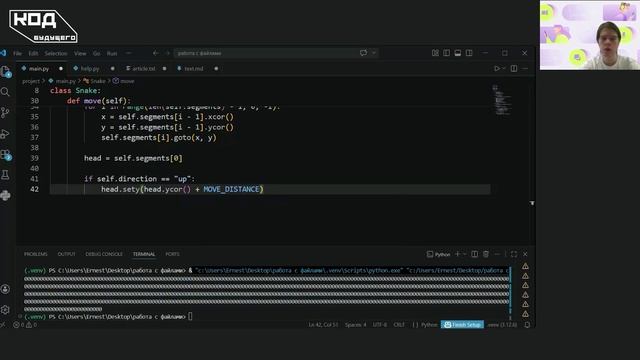Change the Spaces: 4 indentation setting
This screenshot has height=360, width=640.
tap(356, 325)
